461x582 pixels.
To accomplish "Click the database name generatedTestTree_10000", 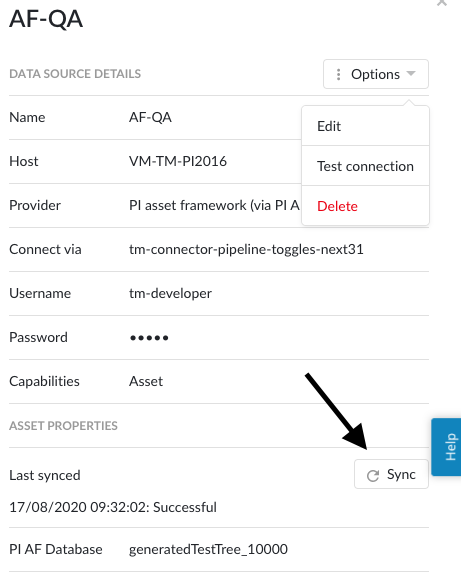I will pos(208,549).
